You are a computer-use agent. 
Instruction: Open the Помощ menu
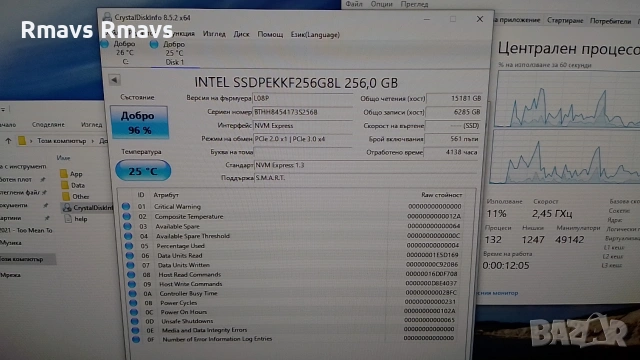pyautogui.click(x=270, y=34)
